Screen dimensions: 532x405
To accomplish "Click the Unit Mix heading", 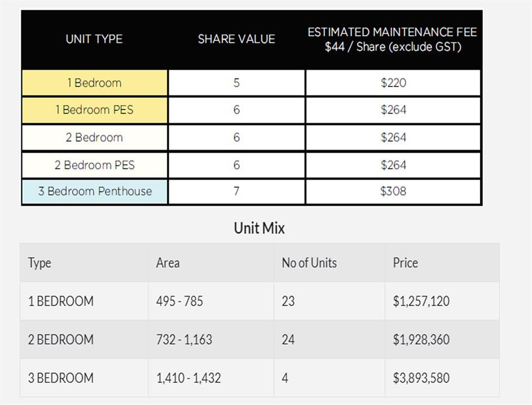I will (x=260, y=228).
